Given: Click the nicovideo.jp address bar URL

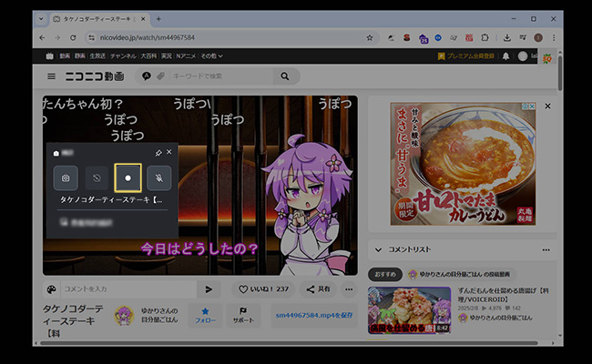Looking at the screenshot, I should [x=148, y=37].
